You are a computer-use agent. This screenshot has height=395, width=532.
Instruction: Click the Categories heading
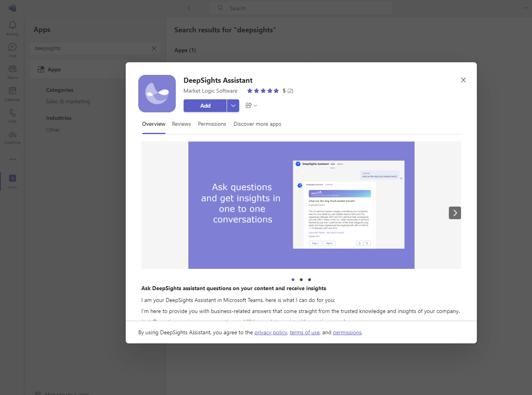point(60,90)
